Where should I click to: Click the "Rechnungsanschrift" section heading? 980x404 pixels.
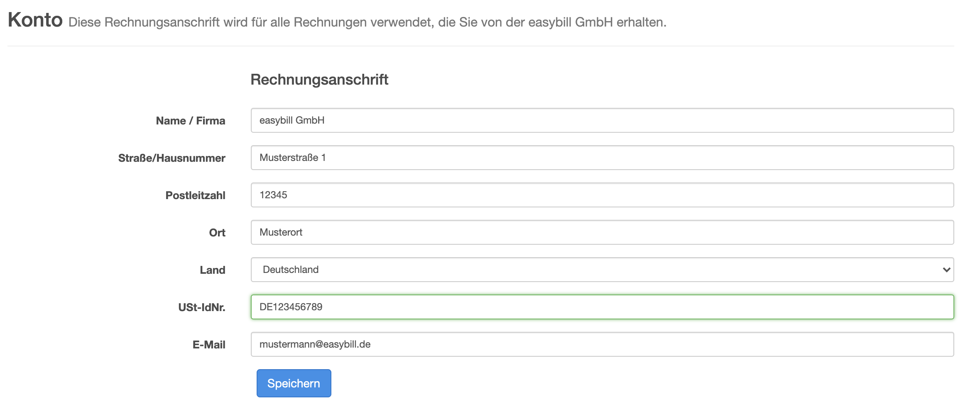(x=319, y=79)
